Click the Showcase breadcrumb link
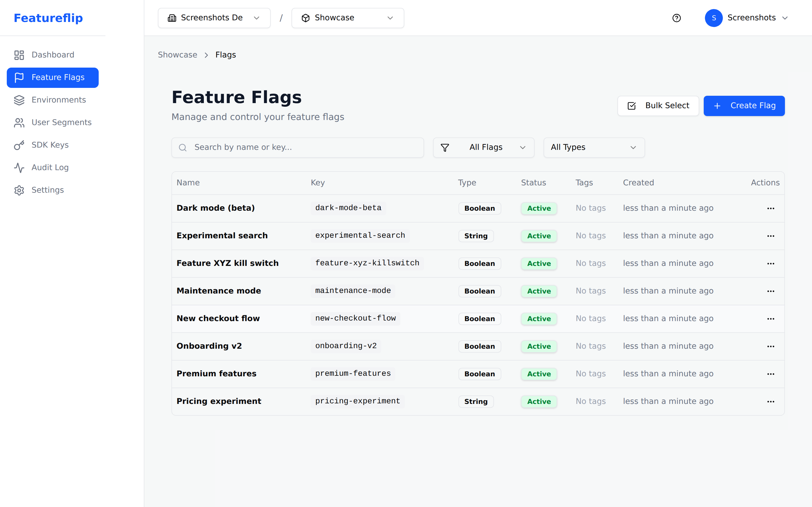 pos(178,55)
